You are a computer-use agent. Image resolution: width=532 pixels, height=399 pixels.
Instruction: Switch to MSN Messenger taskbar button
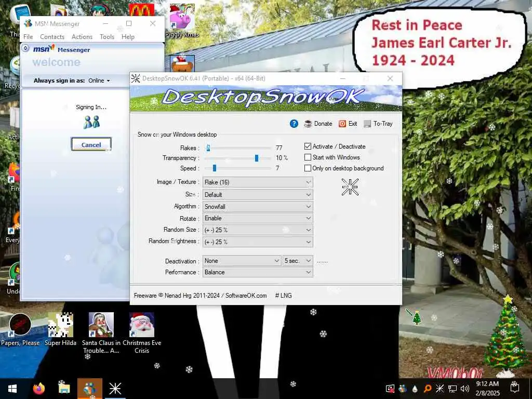(89, 389)
